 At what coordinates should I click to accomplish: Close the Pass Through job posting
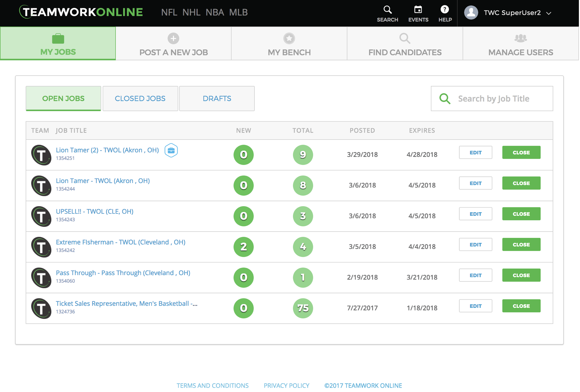coord(521,275)
